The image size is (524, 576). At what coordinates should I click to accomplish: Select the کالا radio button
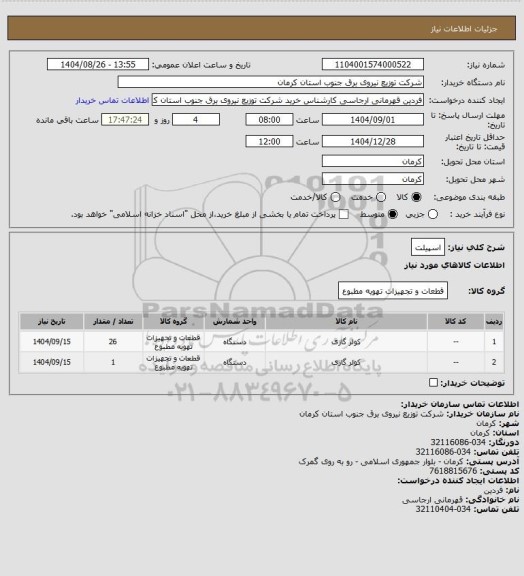(416, 197)
